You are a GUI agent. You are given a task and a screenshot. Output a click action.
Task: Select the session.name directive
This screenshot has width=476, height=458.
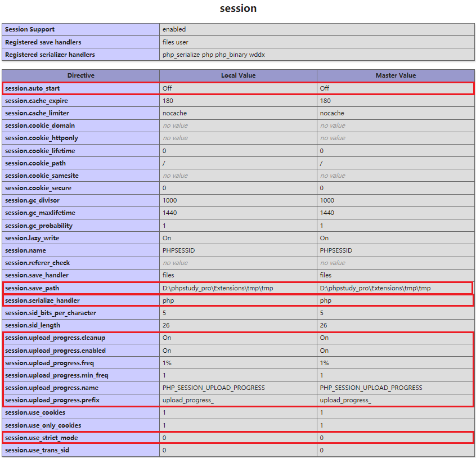(25, 251)
